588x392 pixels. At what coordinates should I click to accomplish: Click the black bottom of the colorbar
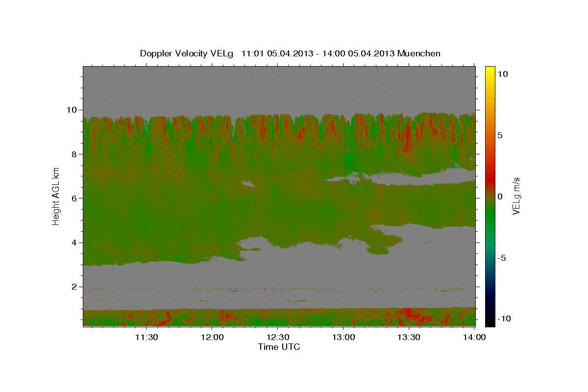click(490, 321)
